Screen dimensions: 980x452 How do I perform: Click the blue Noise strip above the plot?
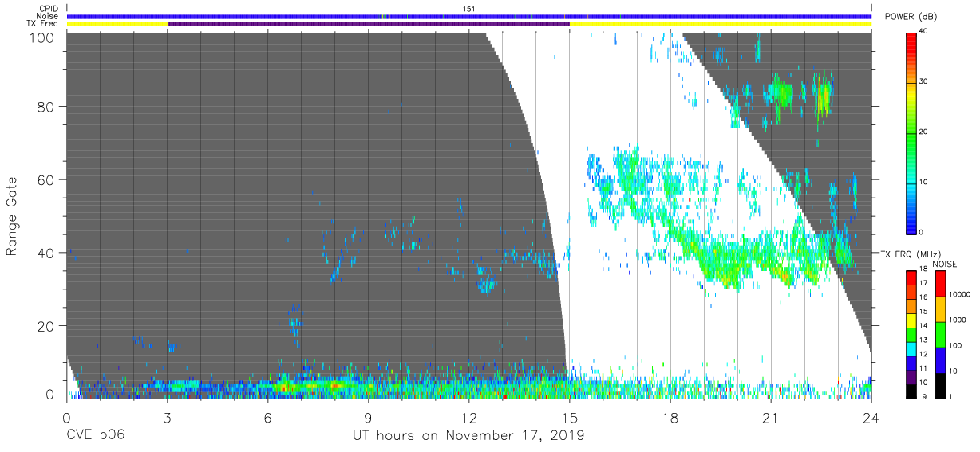tap(469, 16)
